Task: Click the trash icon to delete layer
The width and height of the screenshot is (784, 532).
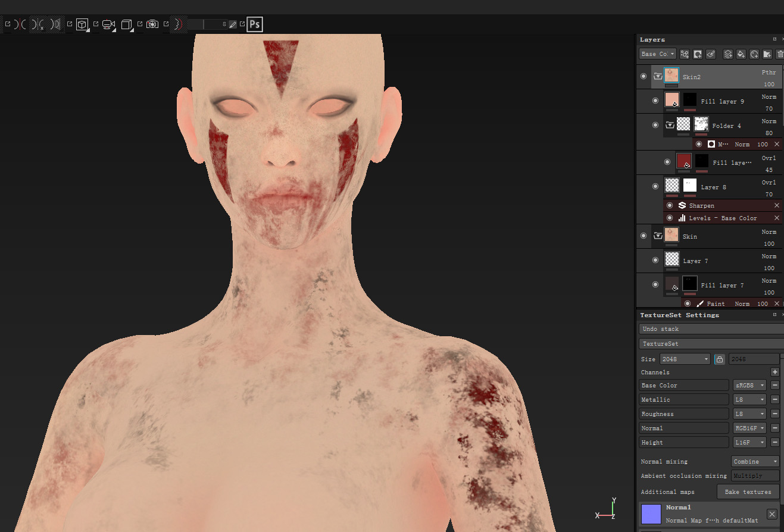Action: [780, 54]
